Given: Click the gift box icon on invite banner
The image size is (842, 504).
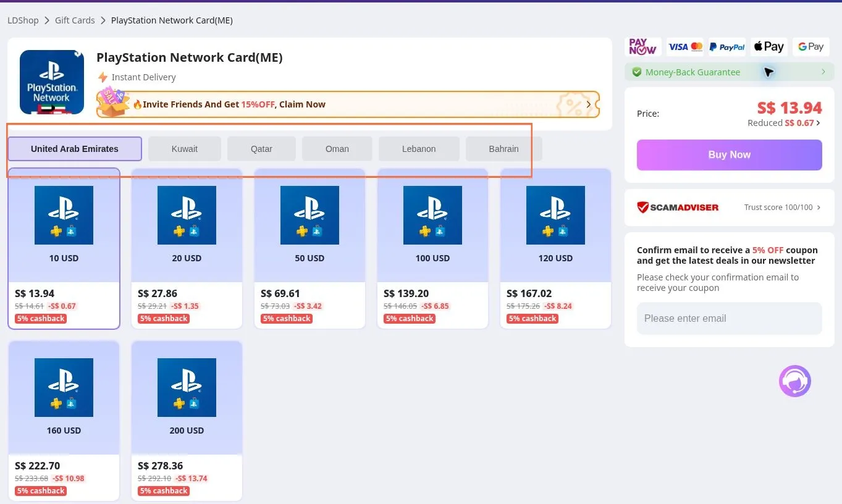Looking at the screenshot, I should pos(113,102).
